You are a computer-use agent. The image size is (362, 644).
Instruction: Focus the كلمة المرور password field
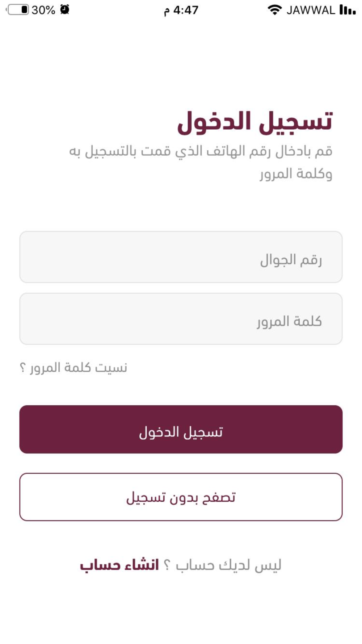pos(181,319)
